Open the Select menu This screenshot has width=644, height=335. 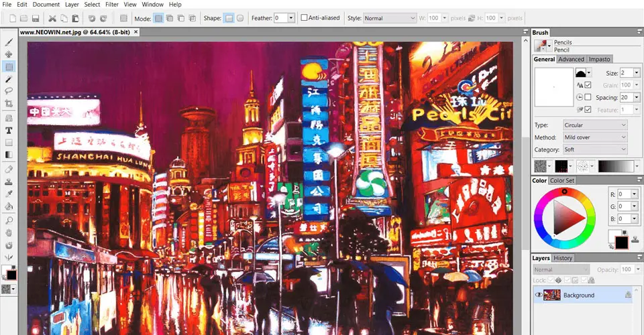point(92,5)
